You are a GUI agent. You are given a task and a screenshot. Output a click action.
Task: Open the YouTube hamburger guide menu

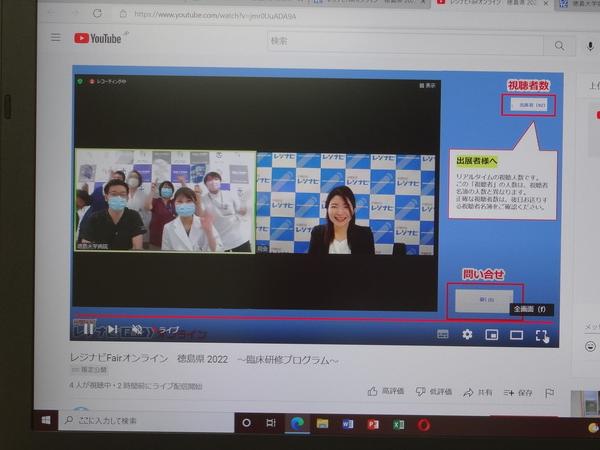point(55,37)
